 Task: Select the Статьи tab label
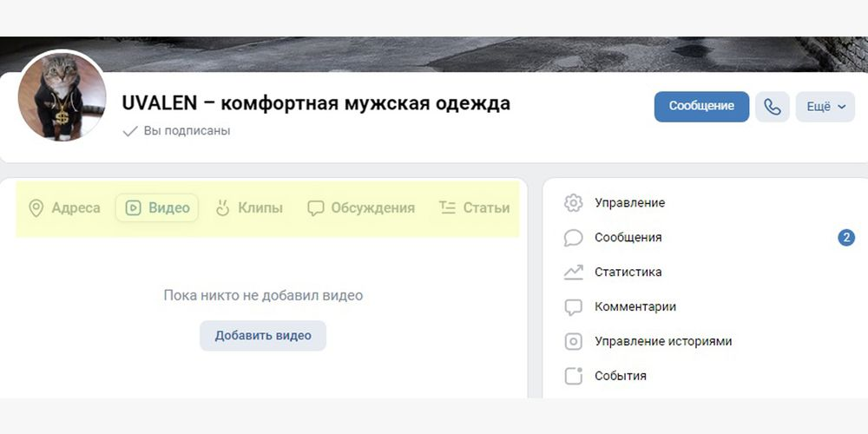point(486,208)
